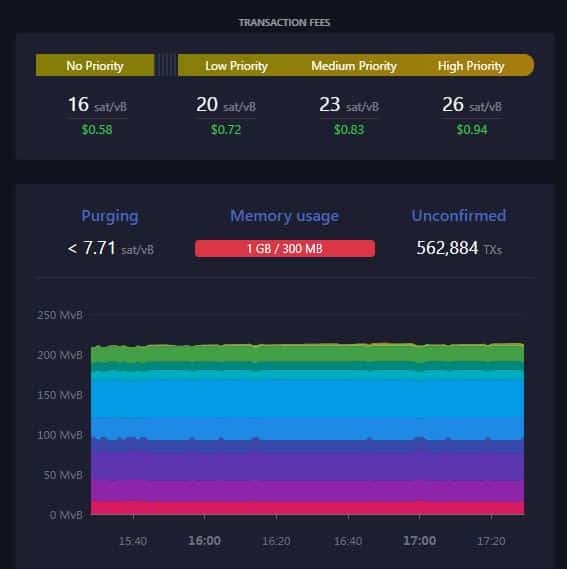The width and height of the screenshot is (567, 569).
Task: Open the Memory usage heading
Action: pyautogui.click(x=285, y=216)
